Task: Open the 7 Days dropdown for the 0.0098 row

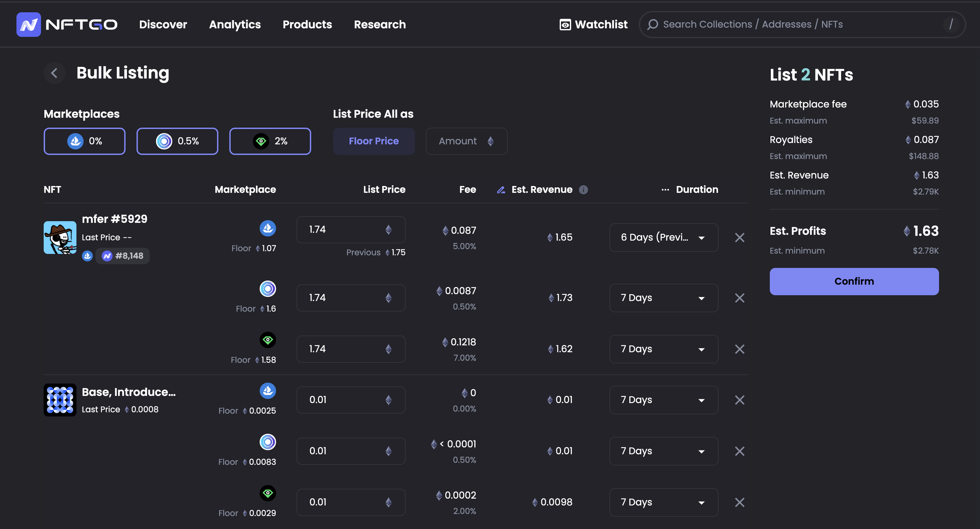Action: [x=663, y=502]
